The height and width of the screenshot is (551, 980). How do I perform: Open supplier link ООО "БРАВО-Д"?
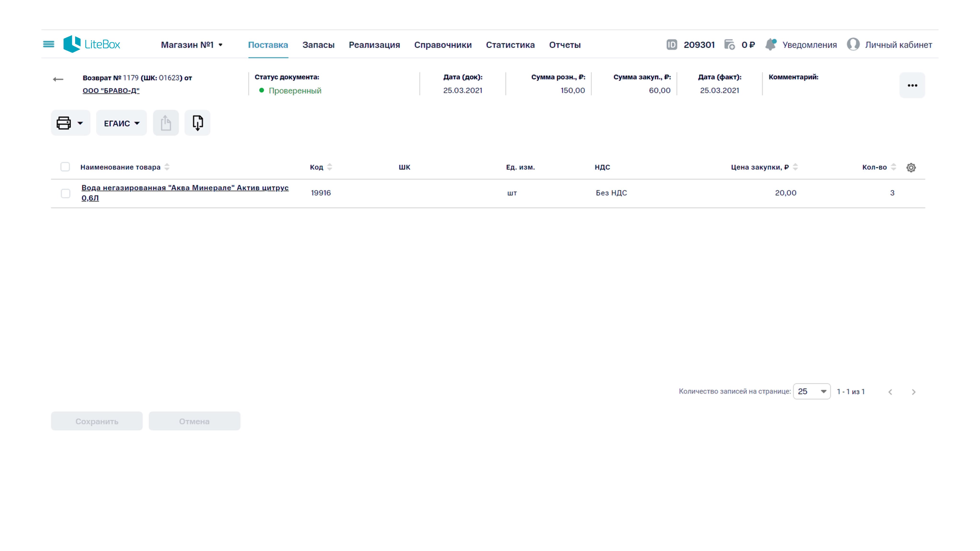(x=111, y=90)
